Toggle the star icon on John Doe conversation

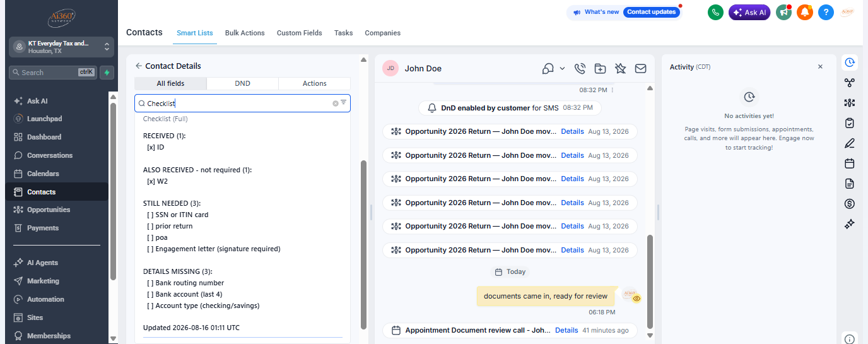tap(620, 68)
